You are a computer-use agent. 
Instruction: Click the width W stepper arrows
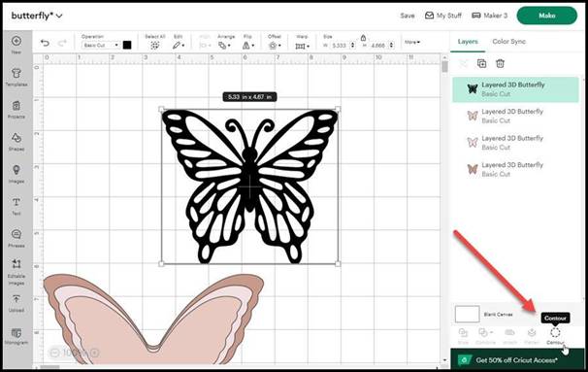tap(352, 45)
